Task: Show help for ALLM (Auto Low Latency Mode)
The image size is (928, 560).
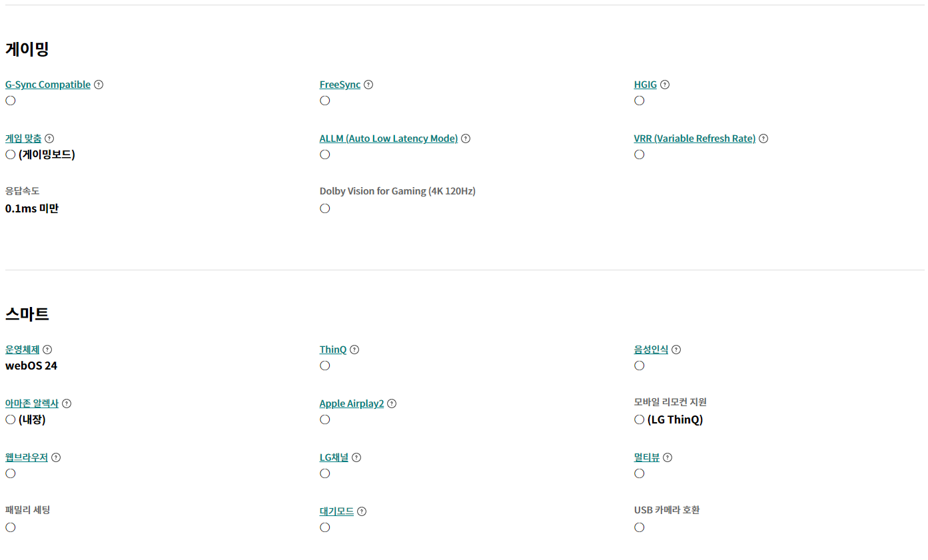Action: [x=466, y=139]
